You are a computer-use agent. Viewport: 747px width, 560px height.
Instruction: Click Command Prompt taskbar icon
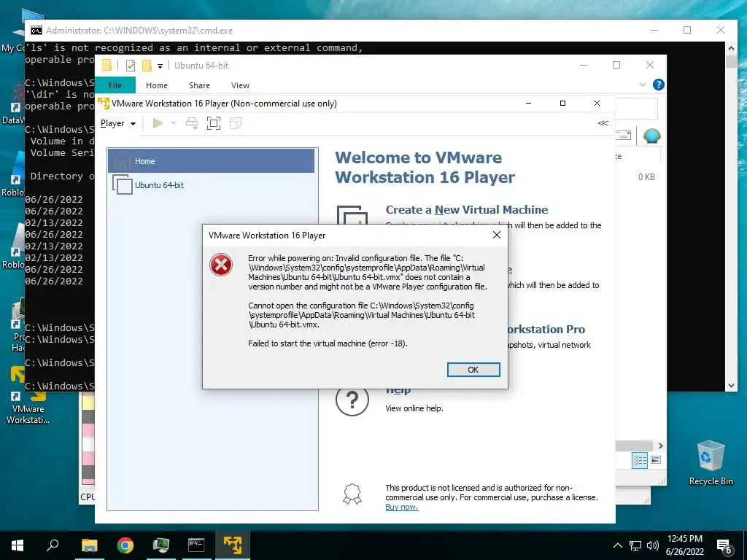(x=196, y=545)
